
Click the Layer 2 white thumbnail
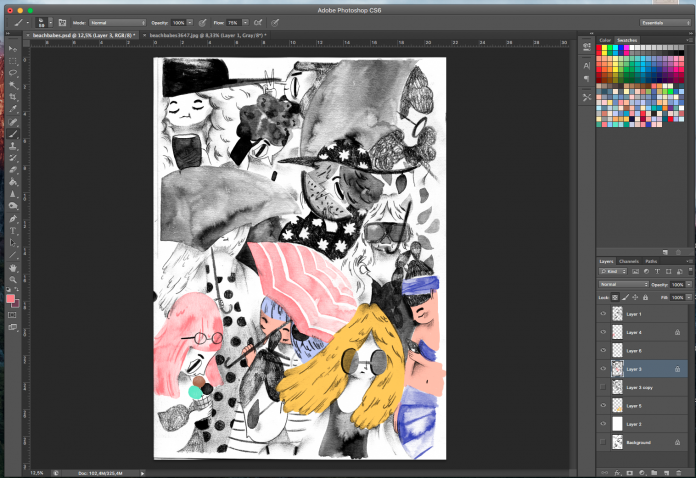click(x=617, y=424)
